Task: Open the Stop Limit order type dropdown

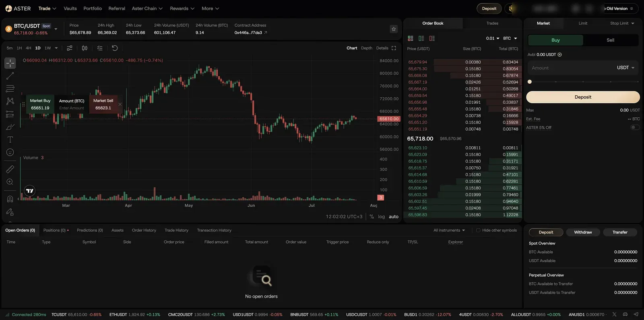Action: [x=622, y=23]
